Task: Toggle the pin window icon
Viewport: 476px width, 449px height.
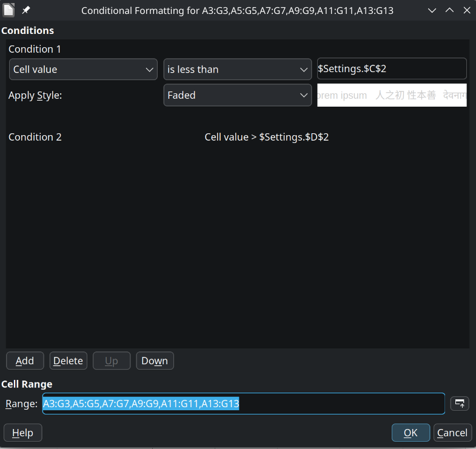Action: pyautogui.click(x=26, y=10)
